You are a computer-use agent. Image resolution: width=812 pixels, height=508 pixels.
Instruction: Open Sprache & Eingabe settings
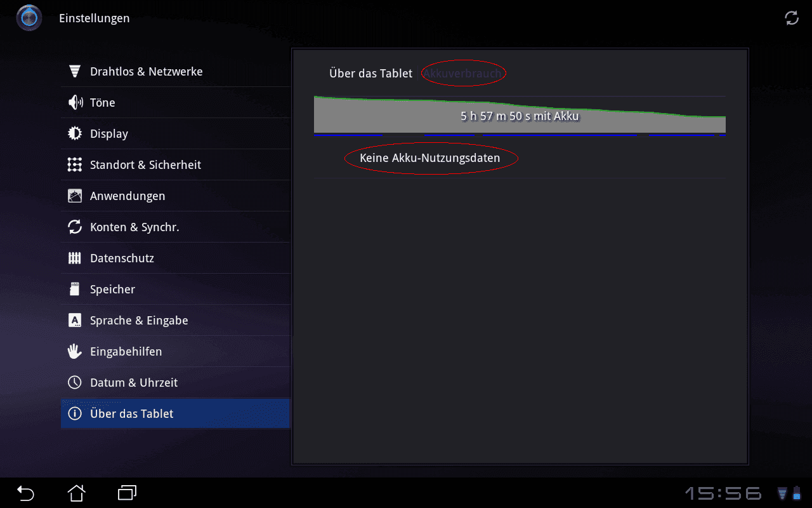176,320
